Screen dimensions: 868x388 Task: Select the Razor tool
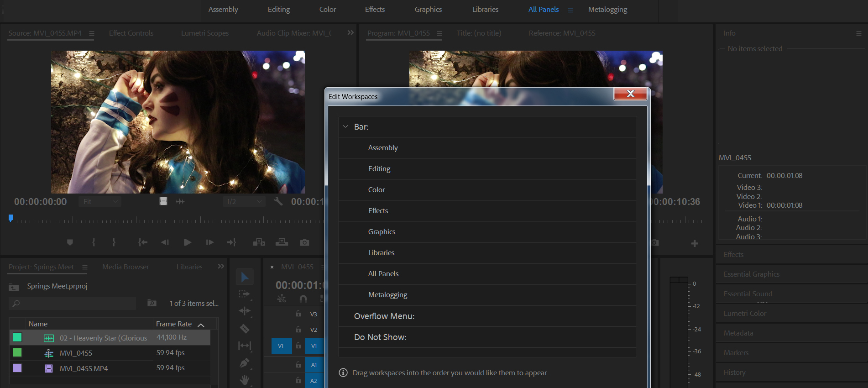245,328
